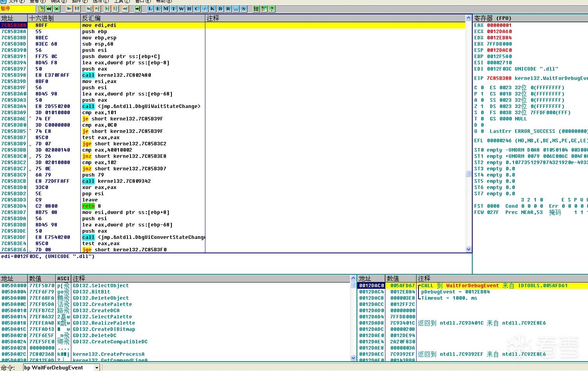Show Executable modules with E button

(158, 9)
